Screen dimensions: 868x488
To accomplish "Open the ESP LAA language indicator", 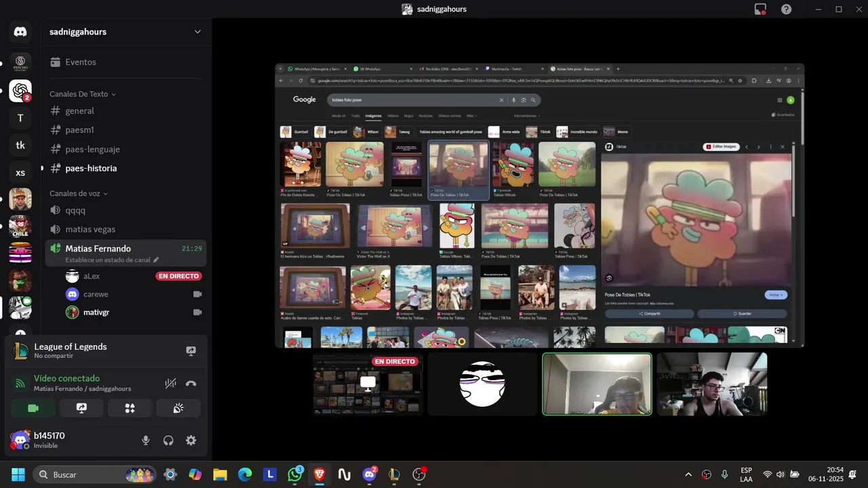I will pyautogui.click(x=746, y=474).
